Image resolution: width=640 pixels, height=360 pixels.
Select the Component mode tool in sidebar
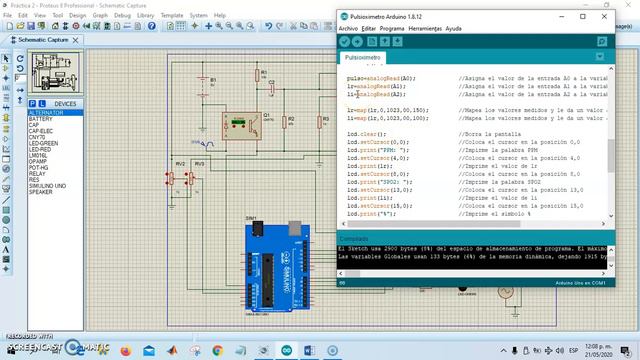[x=6, y=68]
